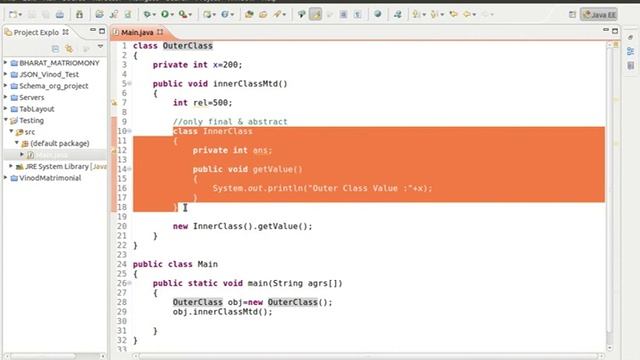Screen dimensions: 640x360
Task: Click the icon left of Mark Occurrences
Action: [301, 15]
